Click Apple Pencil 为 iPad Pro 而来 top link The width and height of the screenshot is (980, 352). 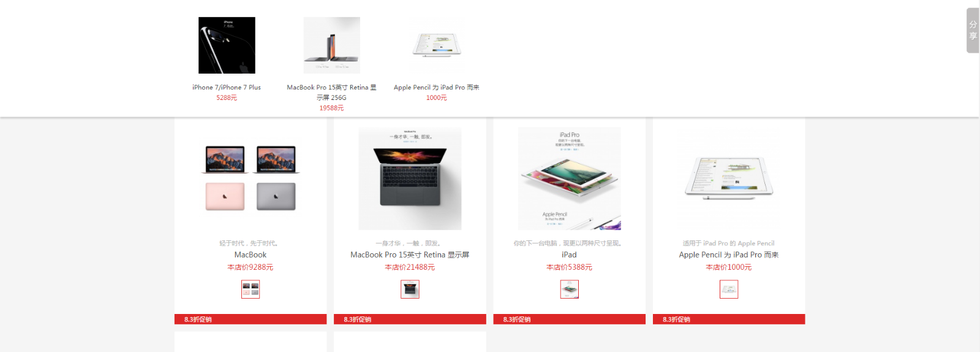point(437,88)
